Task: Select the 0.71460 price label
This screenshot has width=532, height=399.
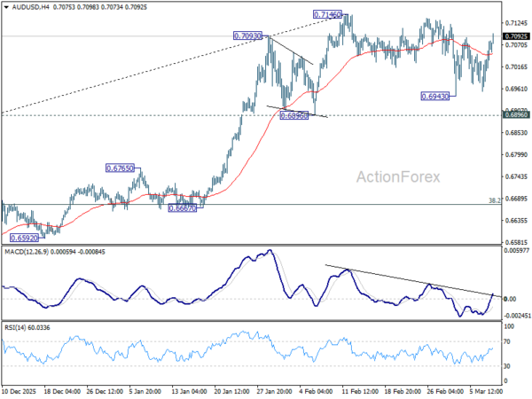Action: click(327, 14)
